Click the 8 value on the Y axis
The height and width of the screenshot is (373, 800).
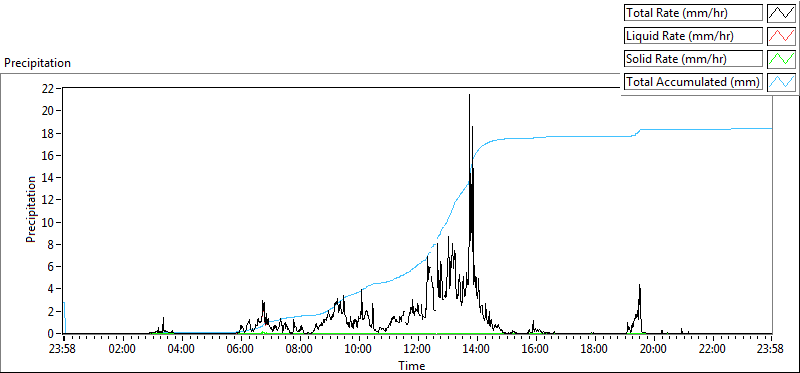coord(51,244)
